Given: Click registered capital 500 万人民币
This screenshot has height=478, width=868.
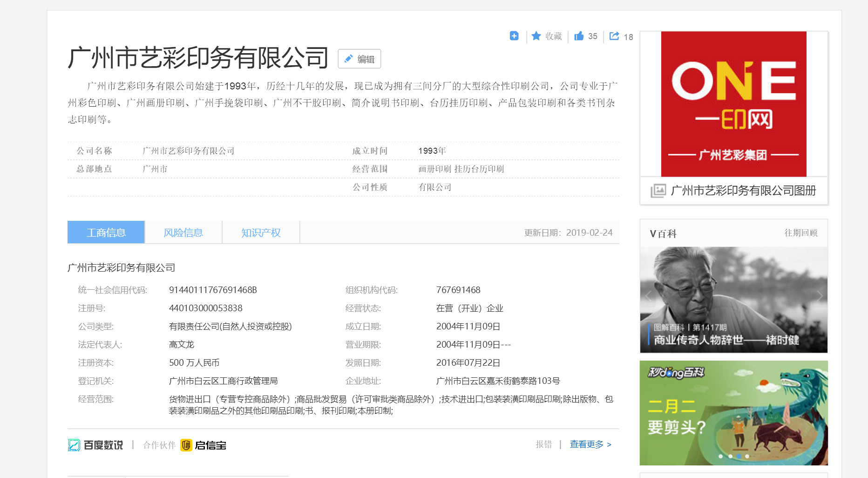Looking at the screenshot, I should (x=194, y=362).
